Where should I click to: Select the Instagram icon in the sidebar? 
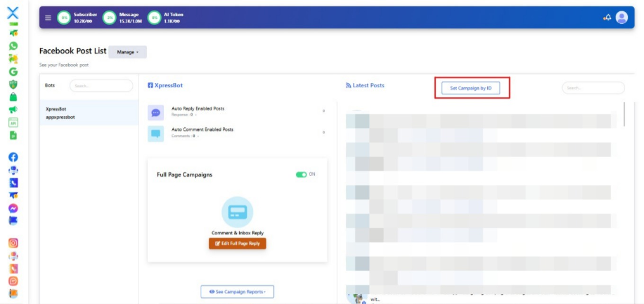(x=13, y=243)
